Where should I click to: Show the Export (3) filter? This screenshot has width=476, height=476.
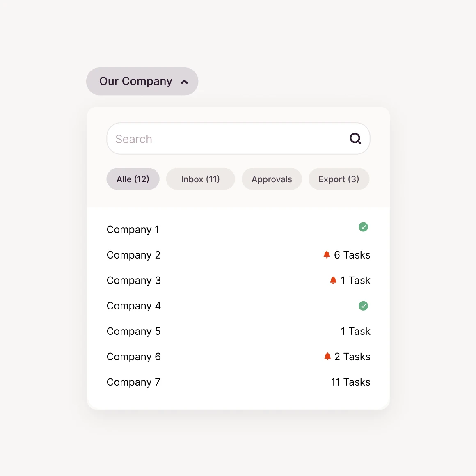pyautogui.click(x=339, y=179)
